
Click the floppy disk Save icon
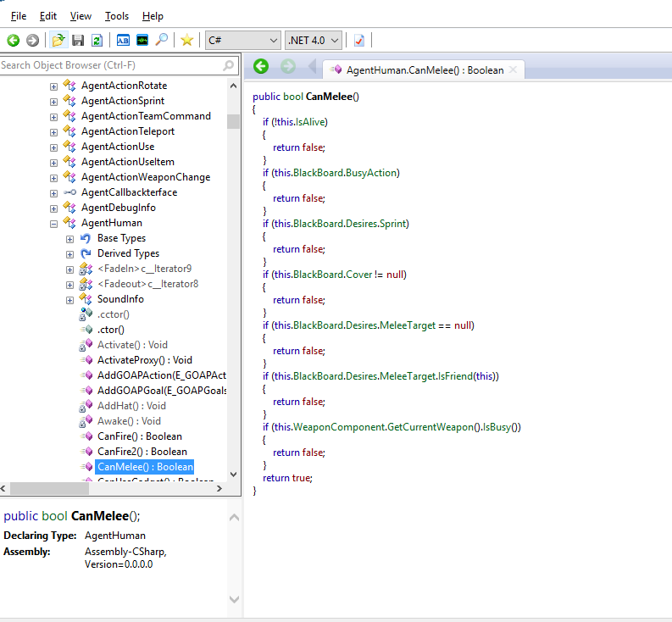pos(78,40)
